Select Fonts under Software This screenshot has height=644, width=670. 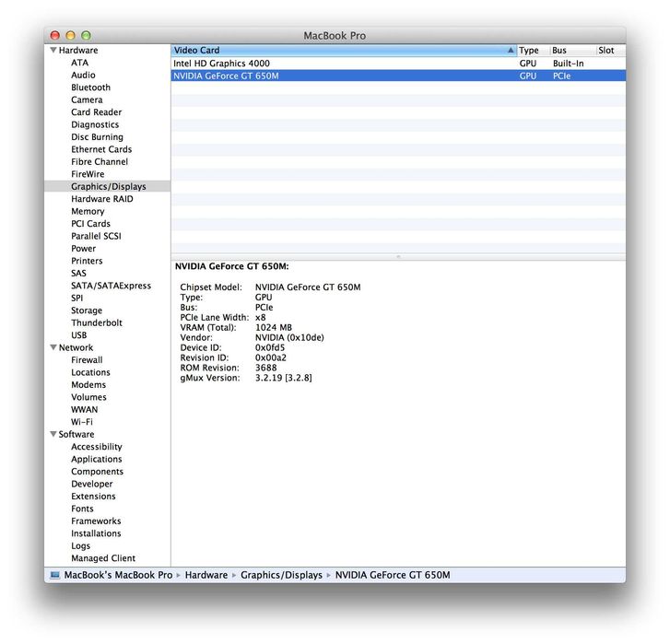click(82, 509)
